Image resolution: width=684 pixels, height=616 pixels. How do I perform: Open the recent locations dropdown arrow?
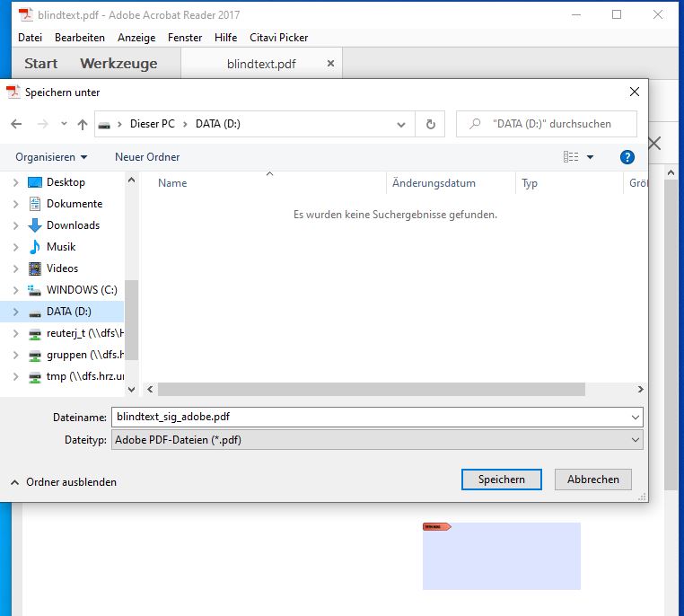tap(64, 124)
